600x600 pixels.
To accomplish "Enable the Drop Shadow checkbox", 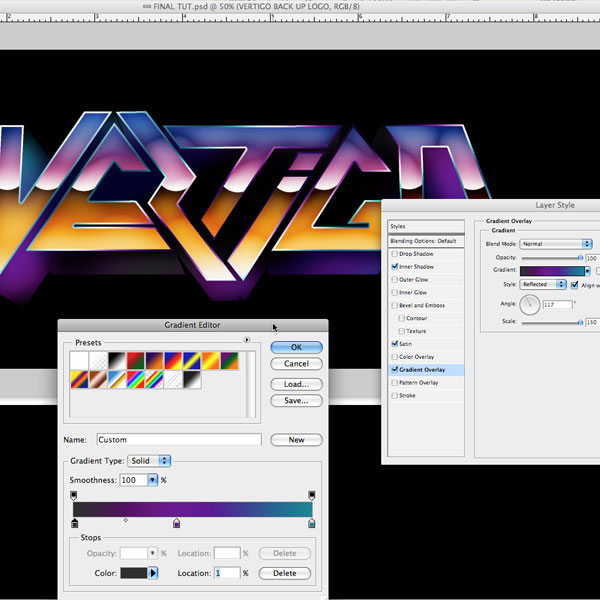I will [x=394, y=255].
